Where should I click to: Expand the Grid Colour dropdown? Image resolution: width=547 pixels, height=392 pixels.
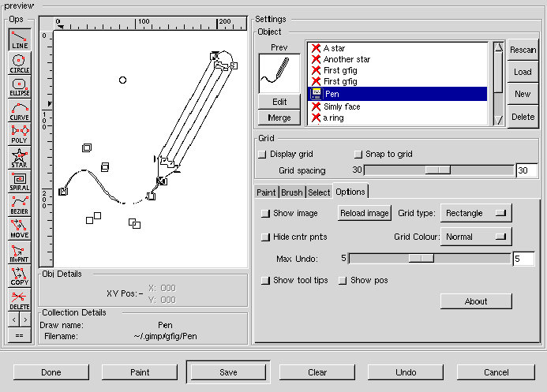click(475, 237)
